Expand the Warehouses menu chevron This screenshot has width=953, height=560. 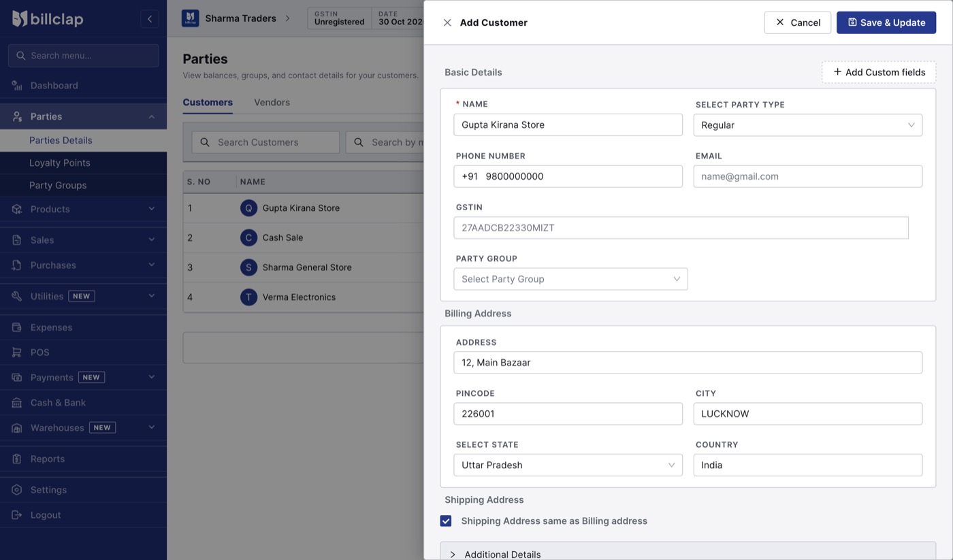(151, 427)
